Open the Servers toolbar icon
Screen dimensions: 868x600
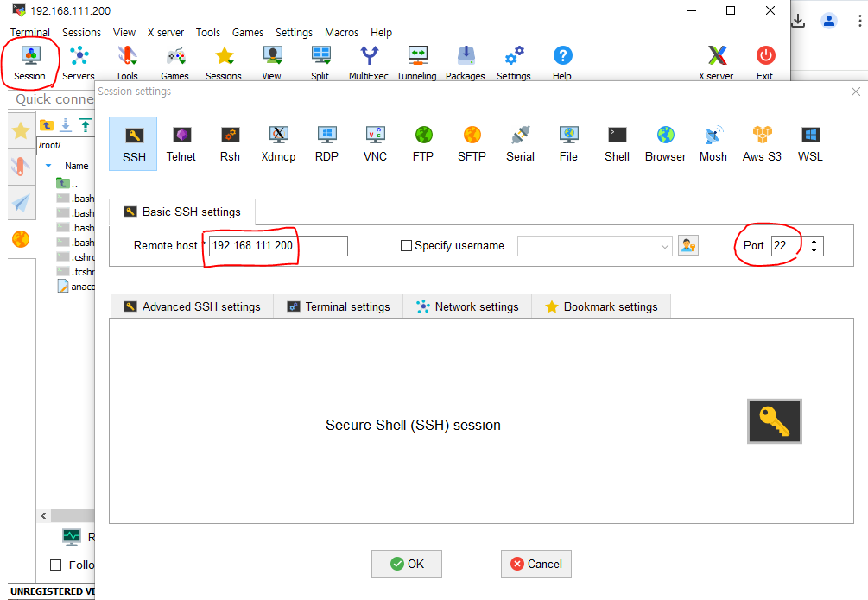(x=78, y=62)
